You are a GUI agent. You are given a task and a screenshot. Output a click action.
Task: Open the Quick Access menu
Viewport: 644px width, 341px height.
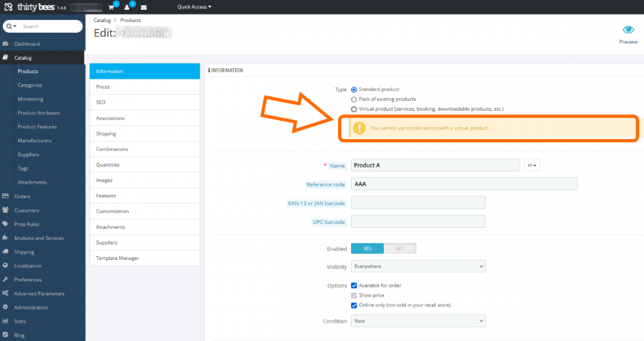tap(194, 7)
